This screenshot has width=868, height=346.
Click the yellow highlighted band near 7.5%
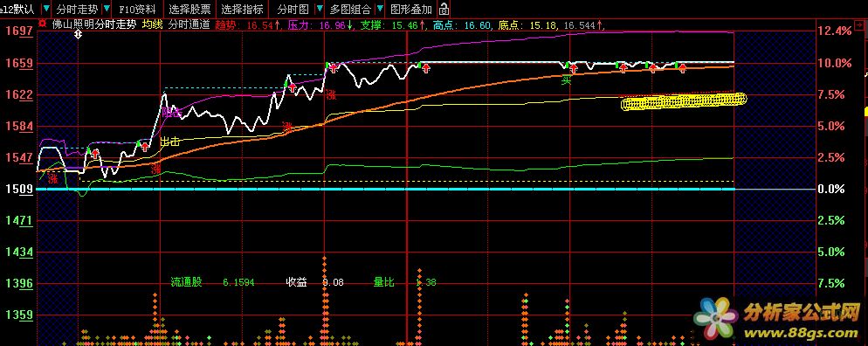[684, 102]
